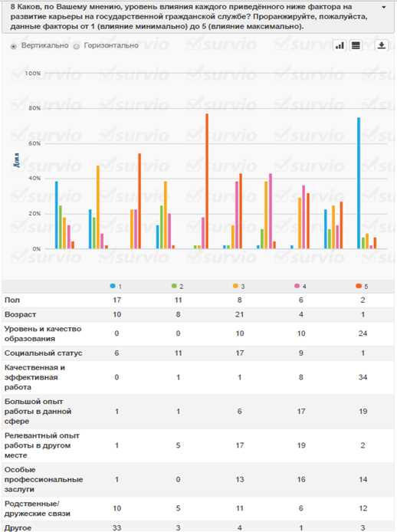Toggle legend series 2 green marker
The image size is (397, 532).
point(174,286)
